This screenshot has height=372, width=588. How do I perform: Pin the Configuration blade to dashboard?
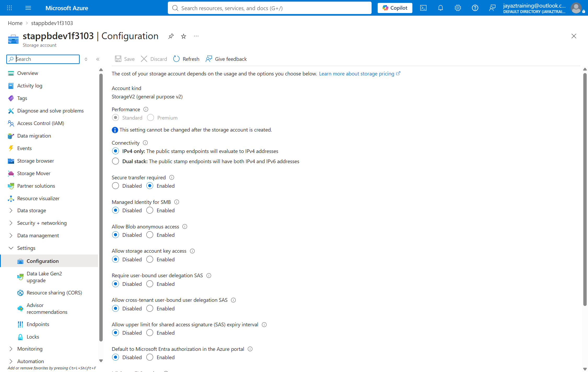click(171, 36)
